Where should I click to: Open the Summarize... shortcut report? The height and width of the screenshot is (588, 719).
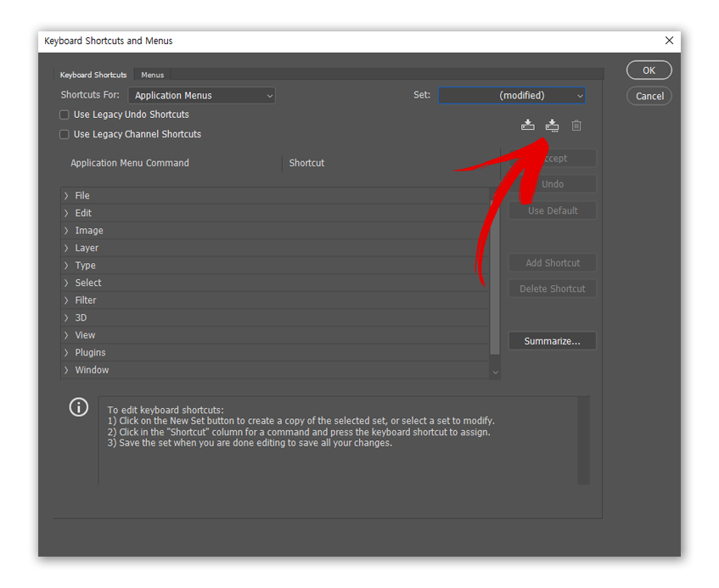pyautogui.click(x=552, y=341)
